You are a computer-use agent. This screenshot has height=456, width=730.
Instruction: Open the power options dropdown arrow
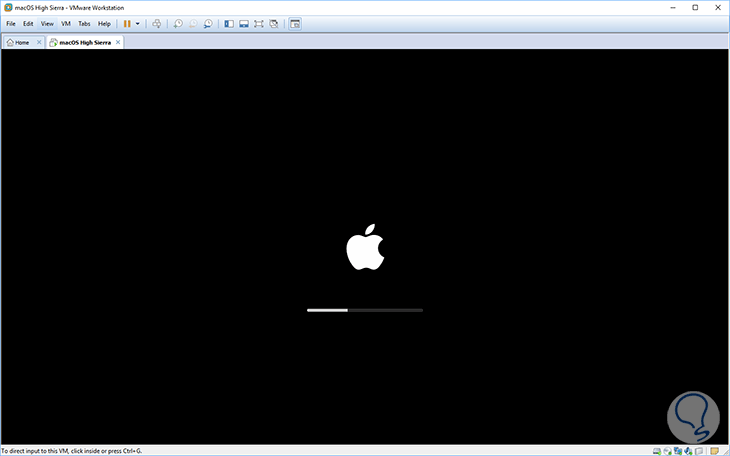coord(137,24)
